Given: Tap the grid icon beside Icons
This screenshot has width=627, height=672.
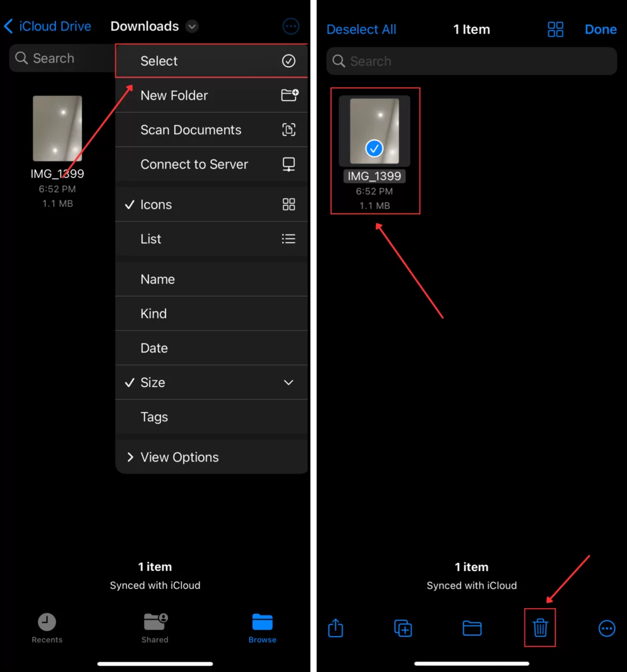Looking at the screenshot, I should point(289,204).
